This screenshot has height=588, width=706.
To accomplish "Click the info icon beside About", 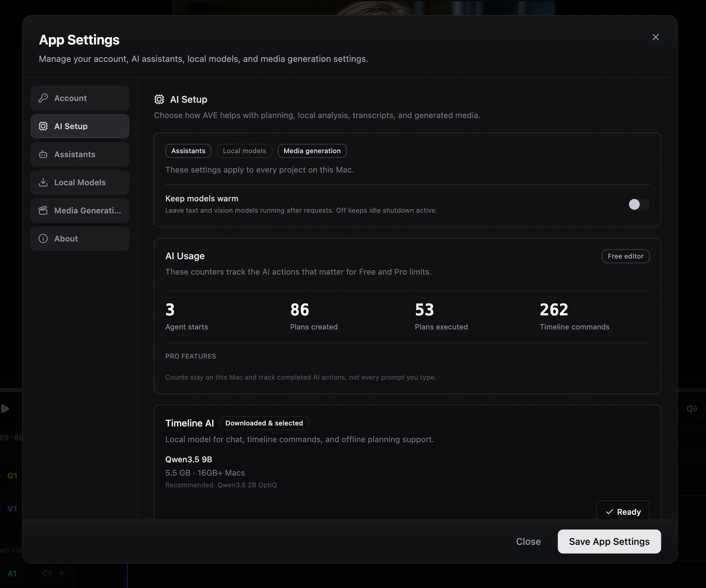I will (x=43, y=238).
